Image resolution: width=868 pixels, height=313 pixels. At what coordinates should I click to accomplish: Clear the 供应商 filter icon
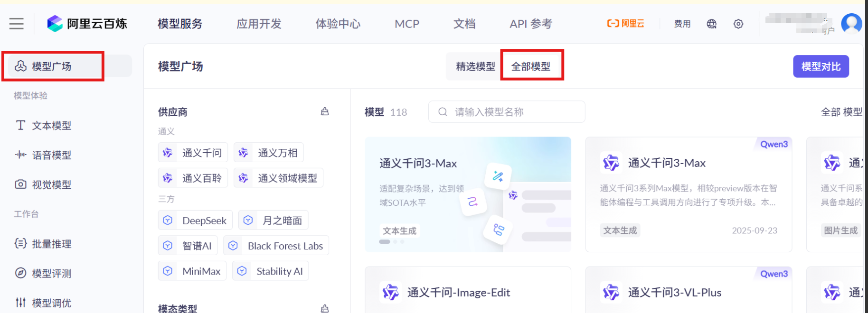point(325,112)
